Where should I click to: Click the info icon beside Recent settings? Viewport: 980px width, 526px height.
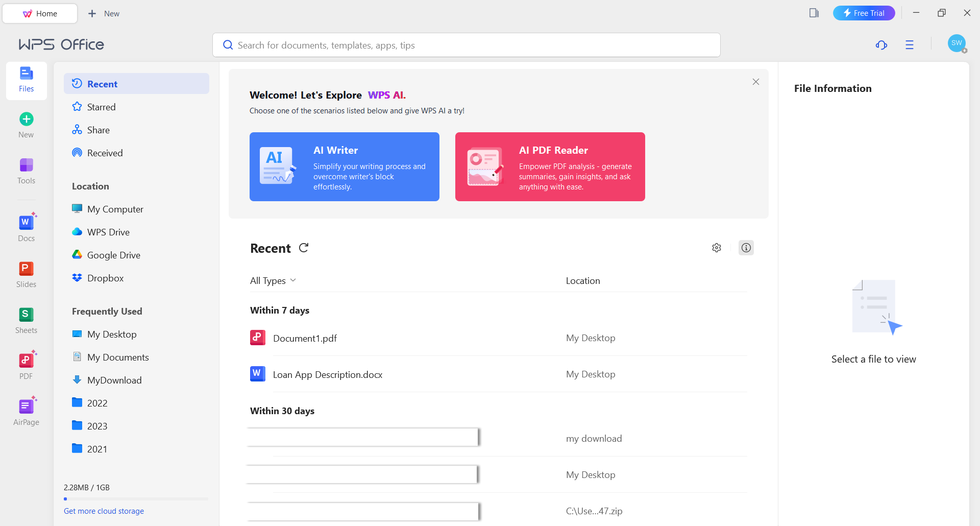[746, 248]
